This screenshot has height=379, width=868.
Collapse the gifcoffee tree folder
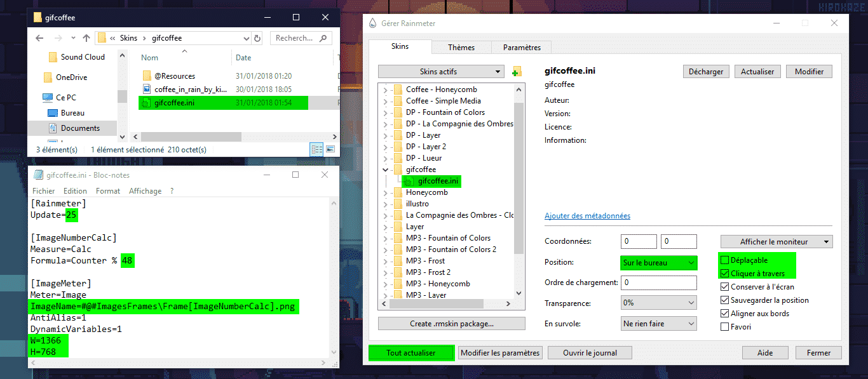[x=384, y=170]
